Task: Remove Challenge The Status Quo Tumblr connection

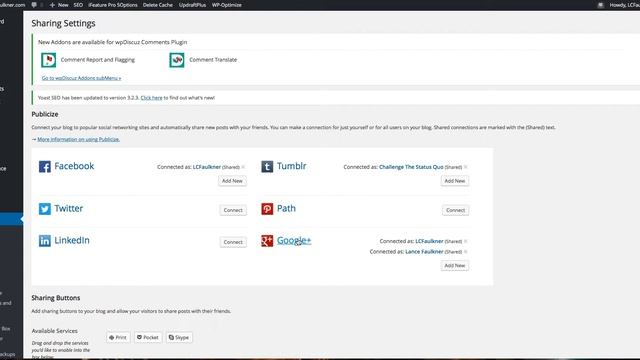Action: pos(466,167)
